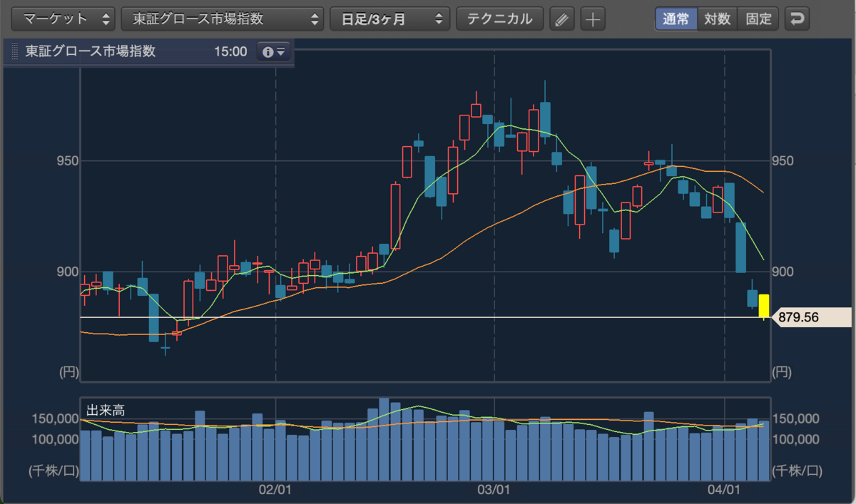
Task: Open the 日足/3ヶ月 period dropdown
Action: pos(389,19)
